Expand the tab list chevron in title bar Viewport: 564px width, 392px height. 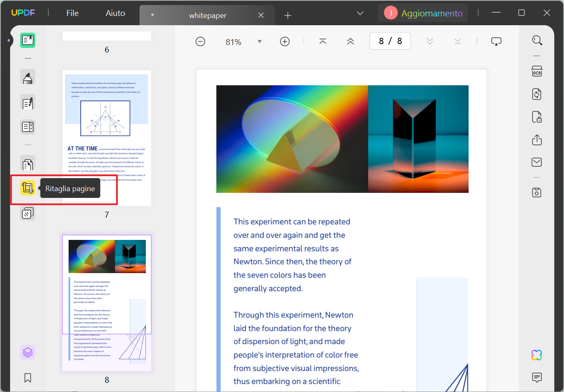tap(360, 13)
